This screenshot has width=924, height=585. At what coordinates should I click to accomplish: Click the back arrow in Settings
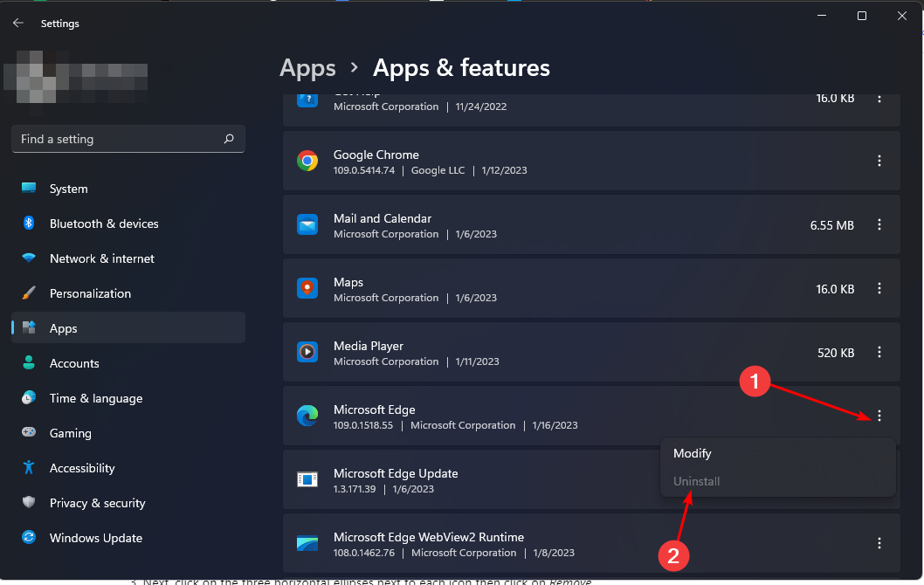18,23
